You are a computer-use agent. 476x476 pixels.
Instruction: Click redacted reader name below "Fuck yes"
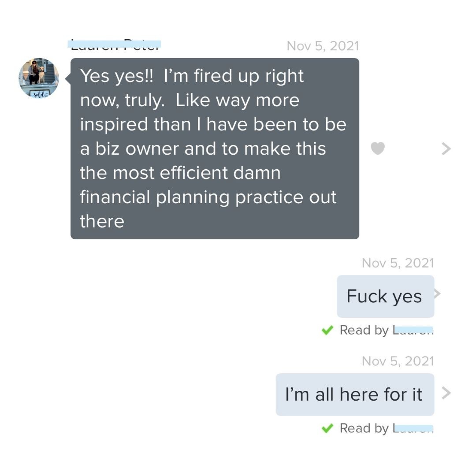[413, 330]
